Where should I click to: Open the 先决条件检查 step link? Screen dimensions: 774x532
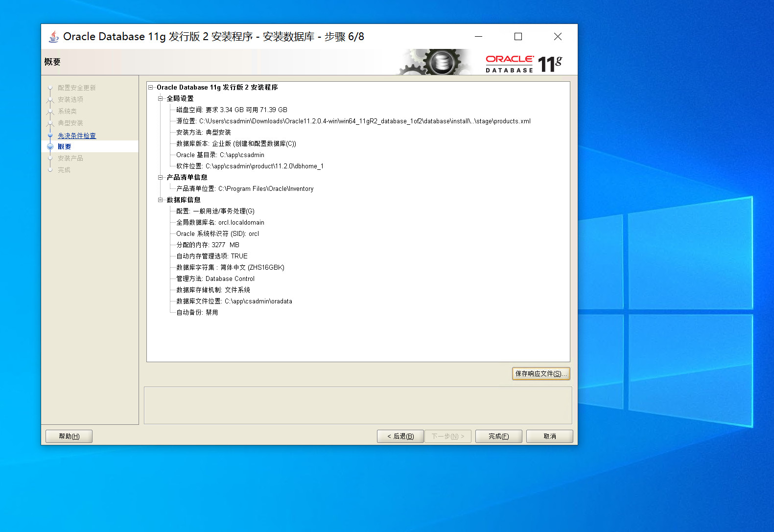pos(77,136)
